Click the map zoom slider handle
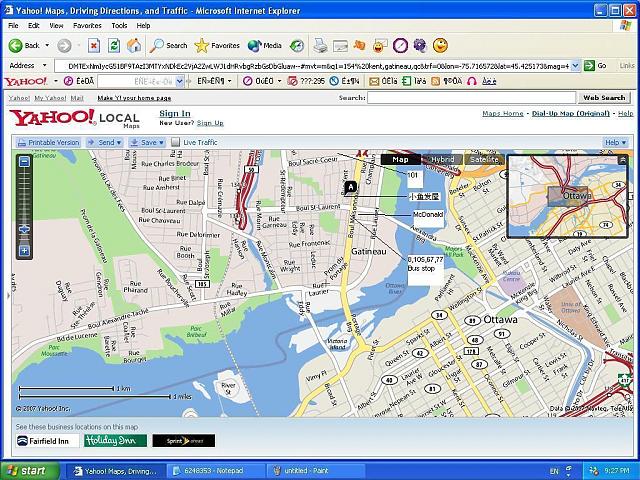 24,229
